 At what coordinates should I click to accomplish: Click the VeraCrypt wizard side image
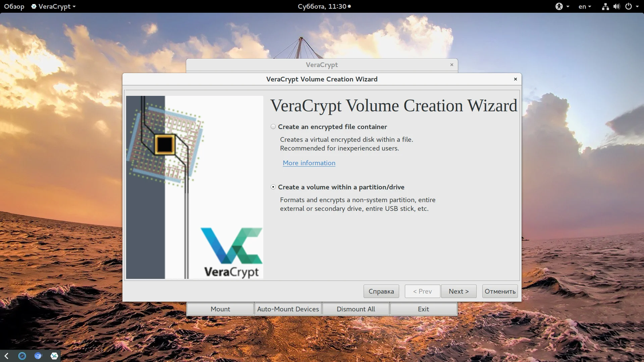tap(195, 187)
